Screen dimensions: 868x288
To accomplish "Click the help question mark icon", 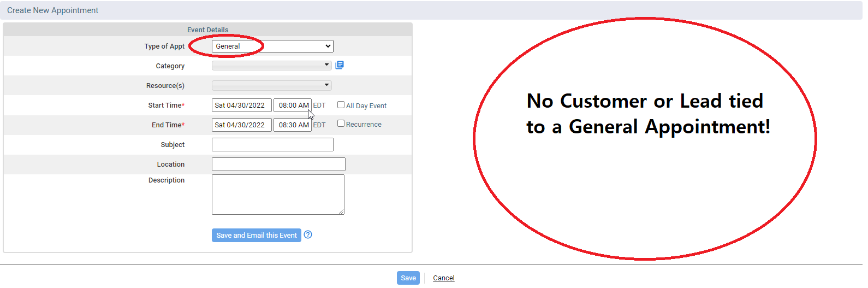I will (308, 235).
